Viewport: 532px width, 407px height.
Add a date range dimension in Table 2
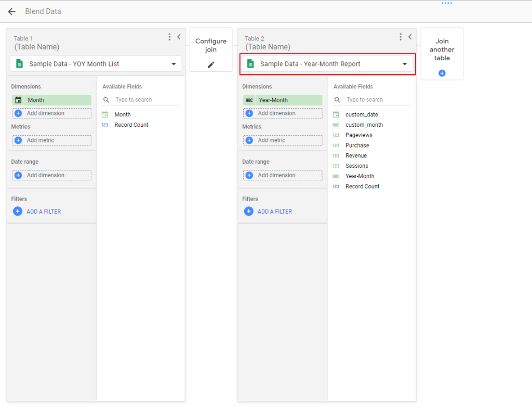pos(282,175)
